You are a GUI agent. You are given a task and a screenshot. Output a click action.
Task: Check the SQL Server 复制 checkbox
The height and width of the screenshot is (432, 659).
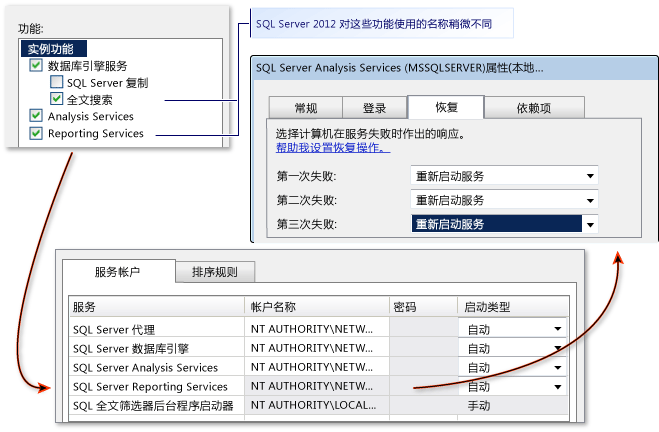(x=56, y=82)
